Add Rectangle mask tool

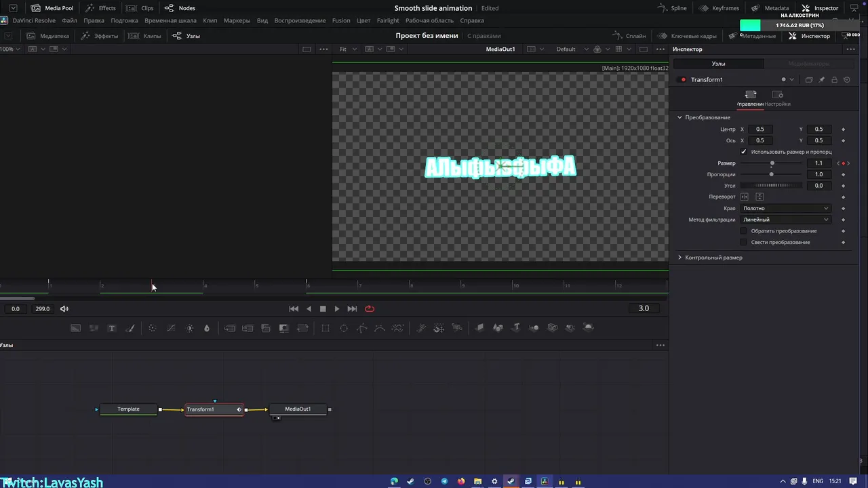coord(325,328)
